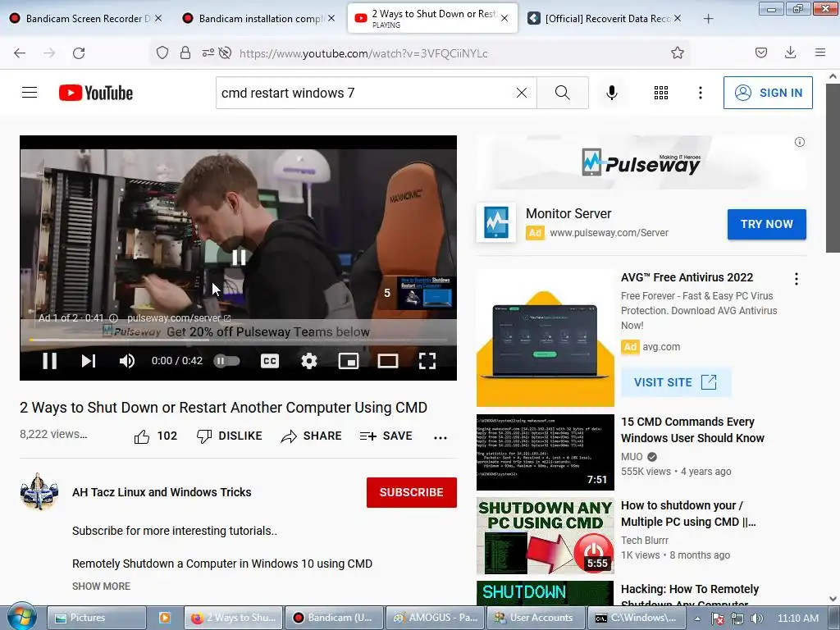Reload the current page
This screenshot has width=840, height=630.
coord(79,53)
